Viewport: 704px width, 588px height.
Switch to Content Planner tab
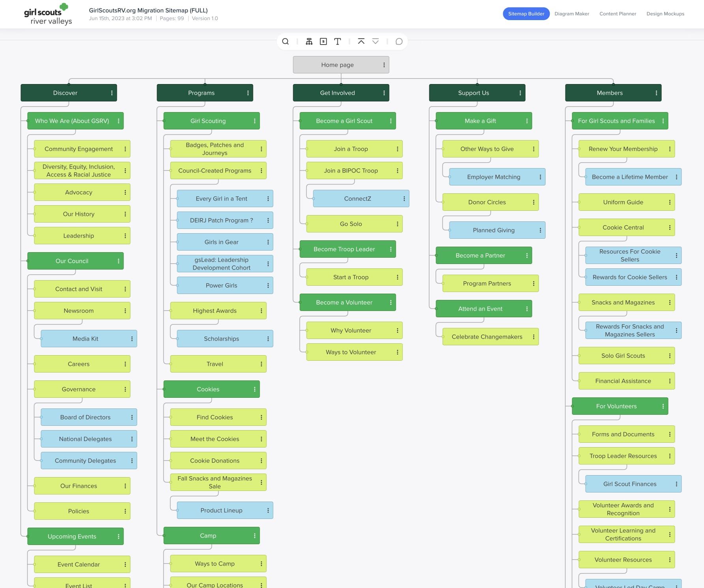pyautogui.click(x=618, y=14)
